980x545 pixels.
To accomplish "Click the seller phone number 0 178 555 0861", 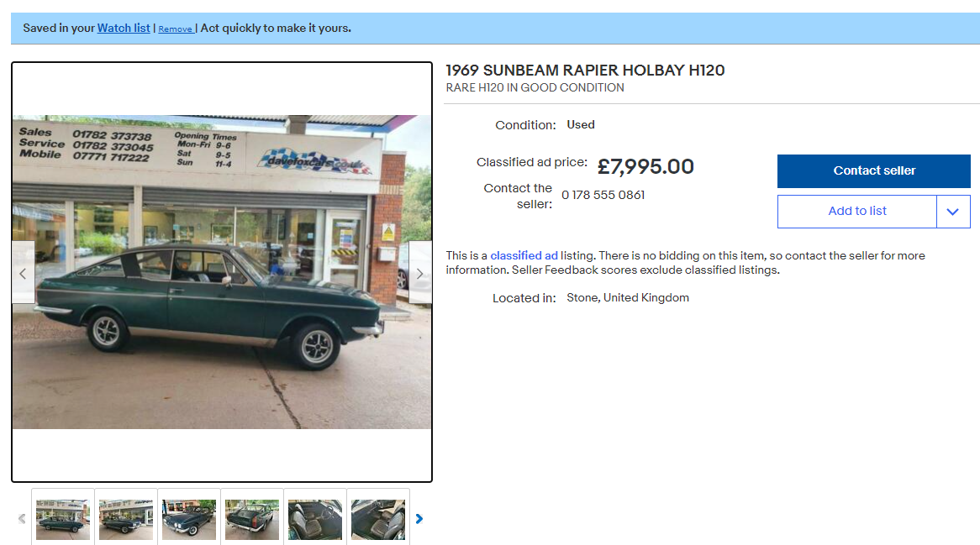I will coord(603,195).
